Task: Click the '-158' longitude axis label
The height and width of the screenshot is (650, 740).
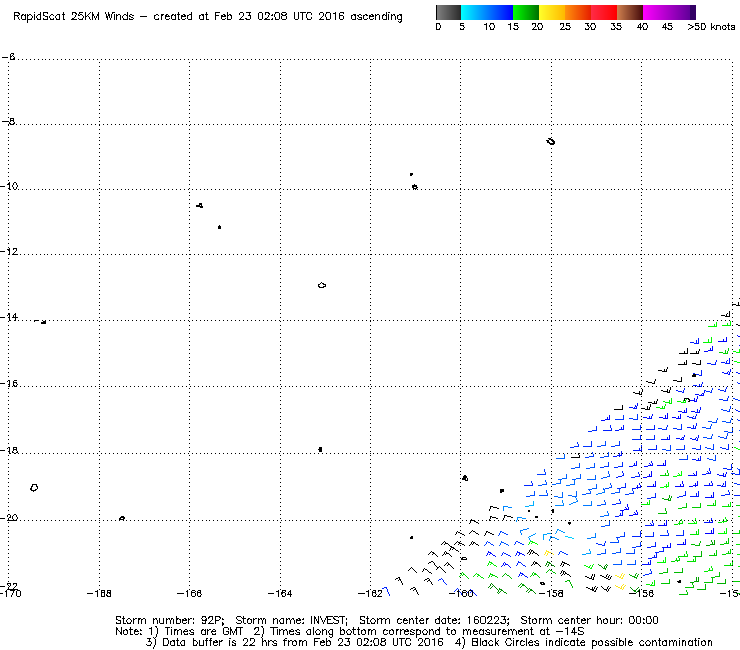Action: pyautogui.click(x=551, y=593)
